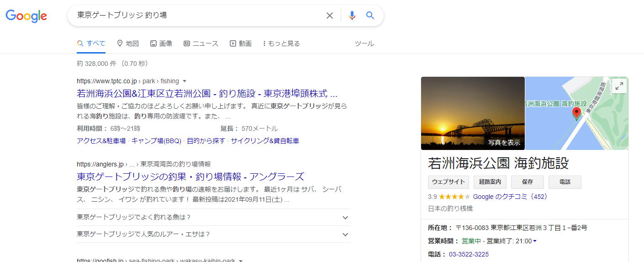Expand 東京ゲートブリッジでよく釣れる魚は？ question
The image size is (644, 262).
pyautogui.click(x=214, y=217)
